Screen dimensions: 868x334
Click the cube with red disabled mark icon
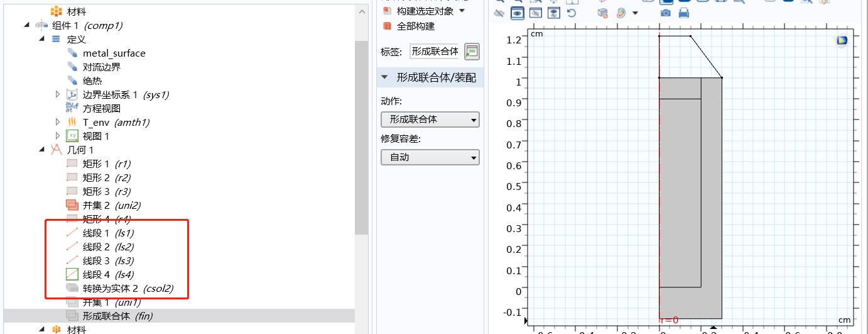tap(603, 13)
